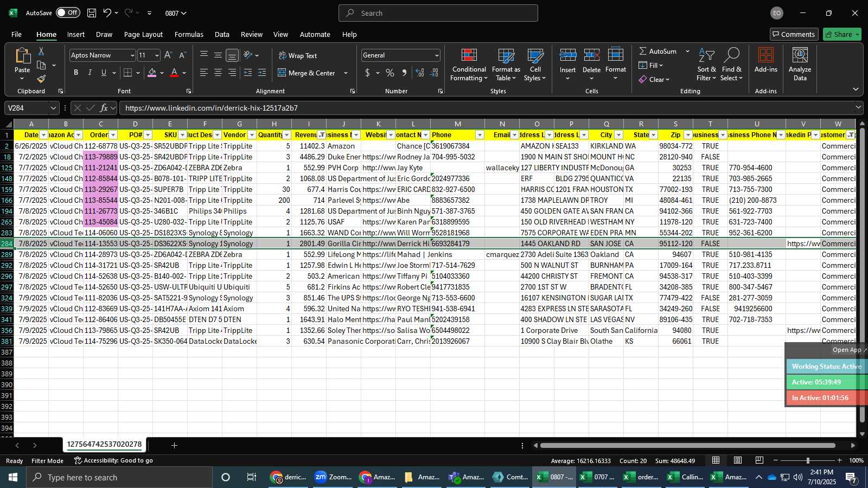Open the Name Box dropdown arrow

53,108
